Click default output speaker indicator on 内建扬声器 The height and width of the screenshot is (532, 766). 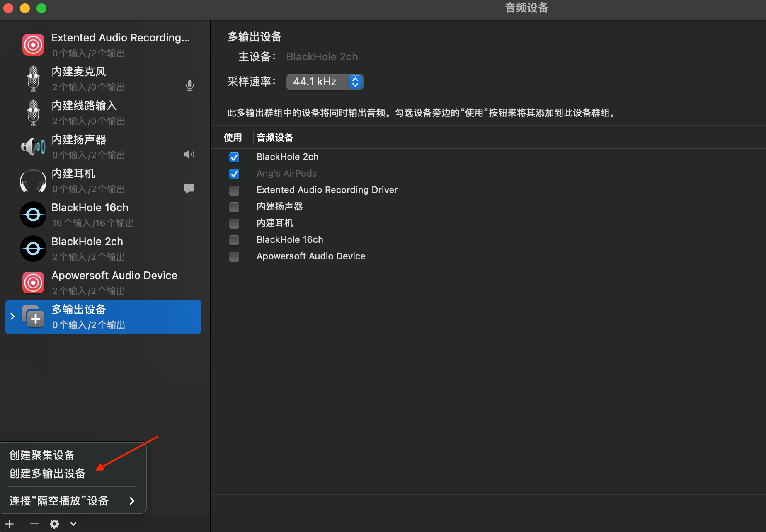189,155
